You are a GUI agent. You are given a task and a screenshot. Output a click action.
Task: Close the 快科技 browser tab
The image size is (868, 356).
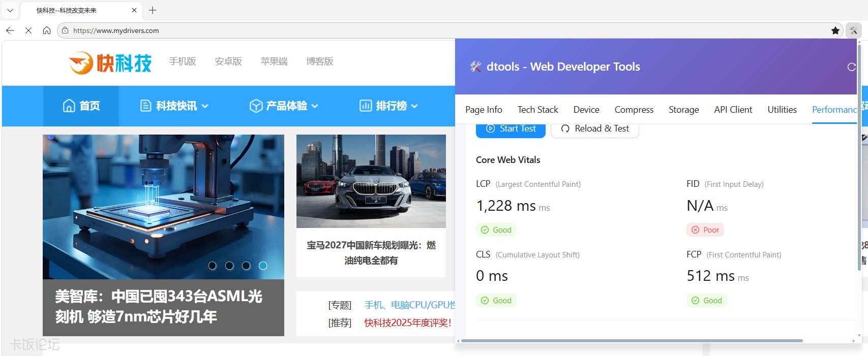(134, 10)
